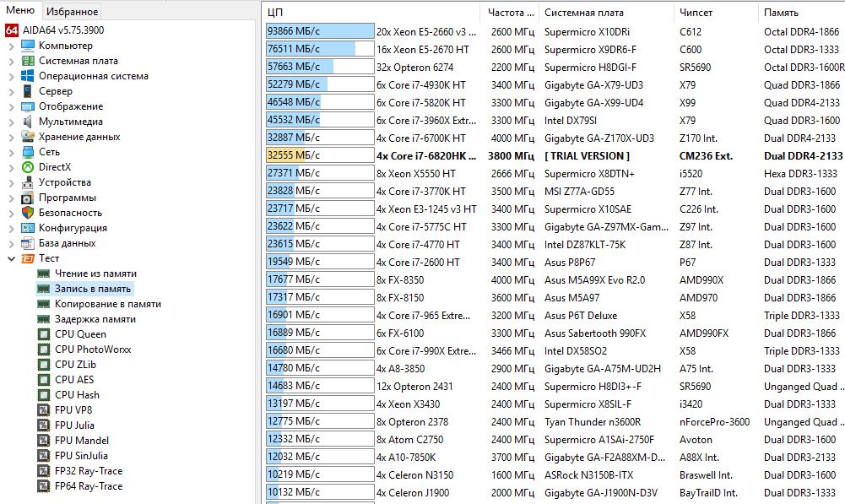Expand the Системная плата tree node

[11, 61]
